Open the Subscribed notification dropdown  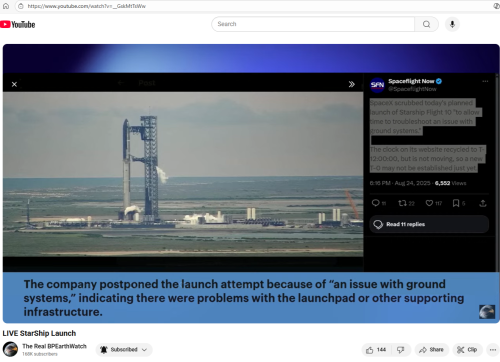124,350
